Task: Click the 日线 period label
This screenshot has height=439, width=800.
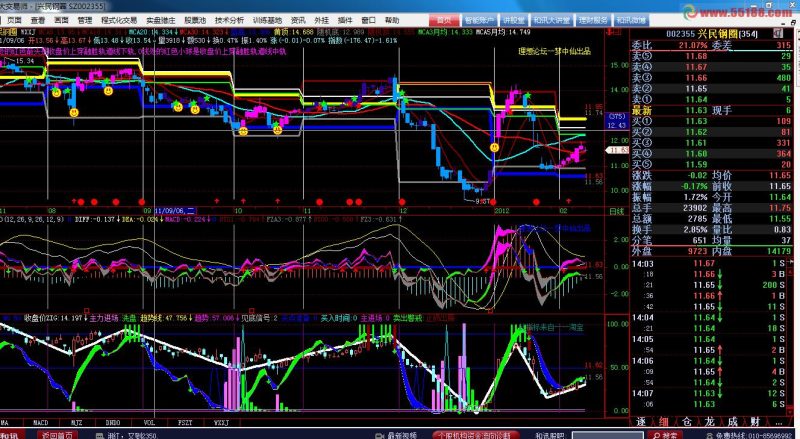Action: tap(617, 211)
